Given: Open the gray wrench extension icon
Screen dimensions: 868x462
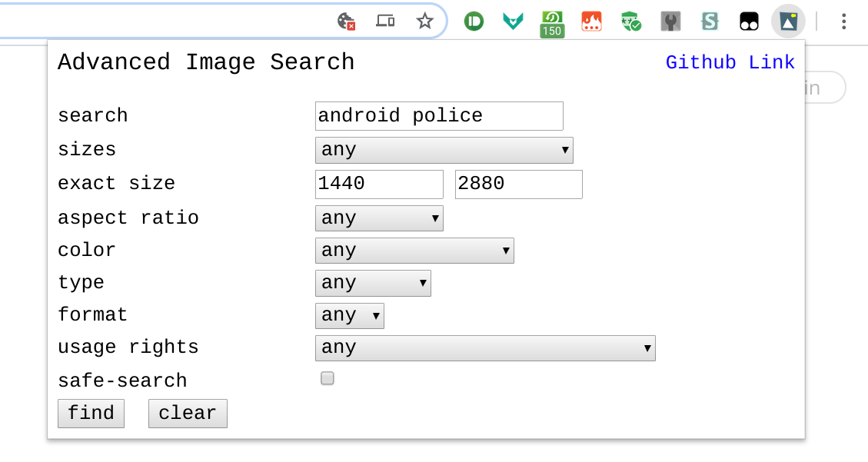Looking at the screenshot, I should (670, 22).
